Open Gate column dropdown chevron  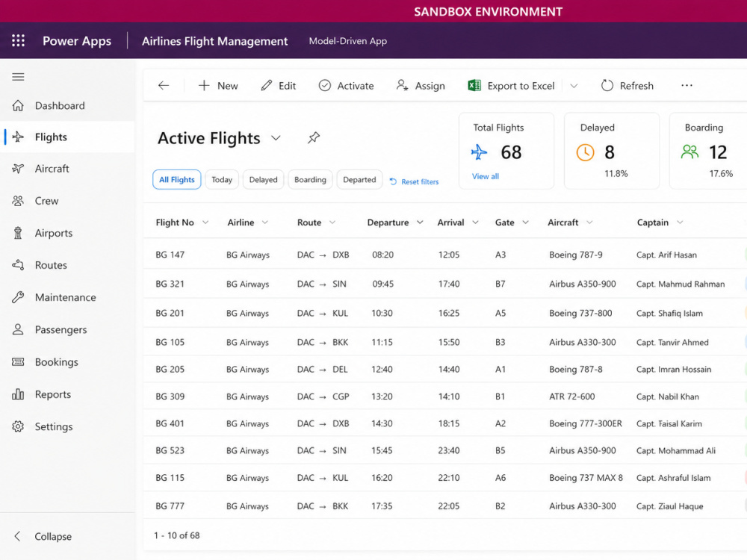click(525, 223)
